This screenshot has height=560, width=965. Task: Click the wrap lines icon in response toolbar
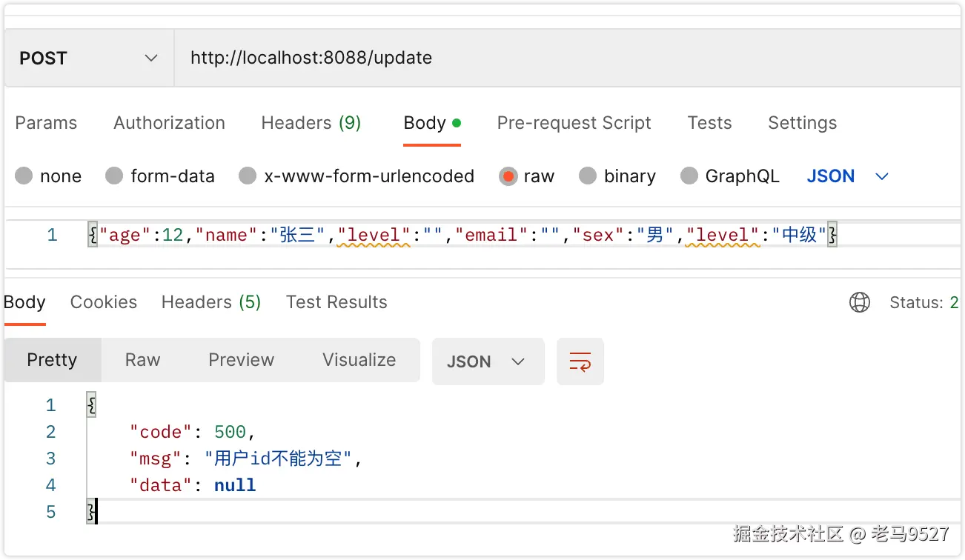(580, 361)
